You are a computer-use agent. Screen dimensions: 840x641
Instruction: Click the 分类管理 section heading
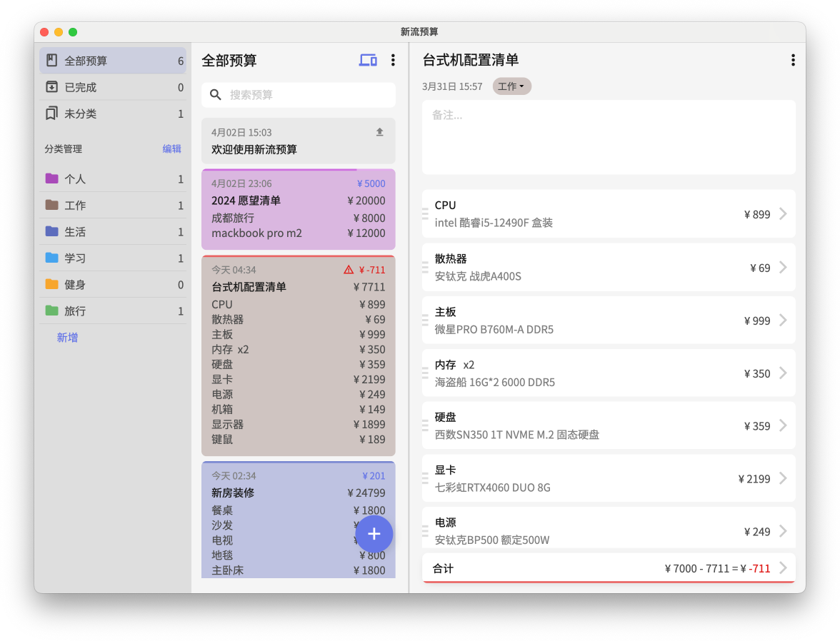click(x=63, y=148)
